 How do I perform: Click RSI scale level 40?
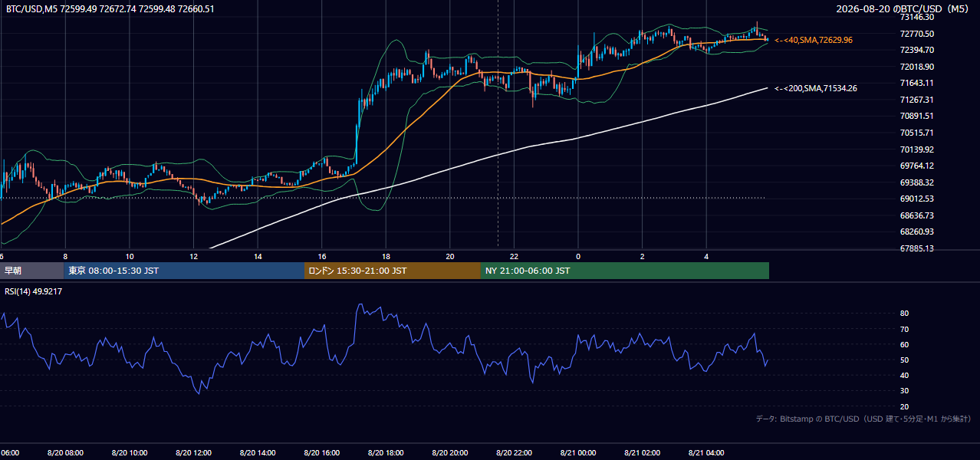pyautogui.click(x=904, y=375)
